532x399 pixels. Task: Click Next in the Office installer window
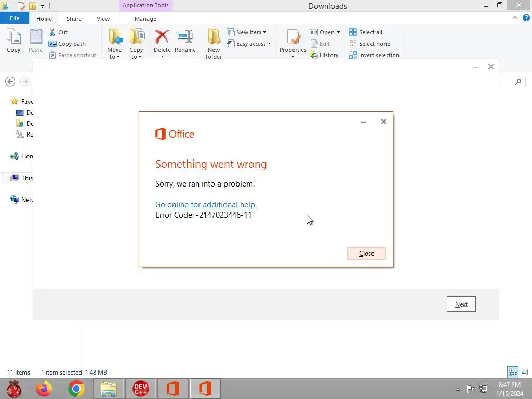pos(461,304)
